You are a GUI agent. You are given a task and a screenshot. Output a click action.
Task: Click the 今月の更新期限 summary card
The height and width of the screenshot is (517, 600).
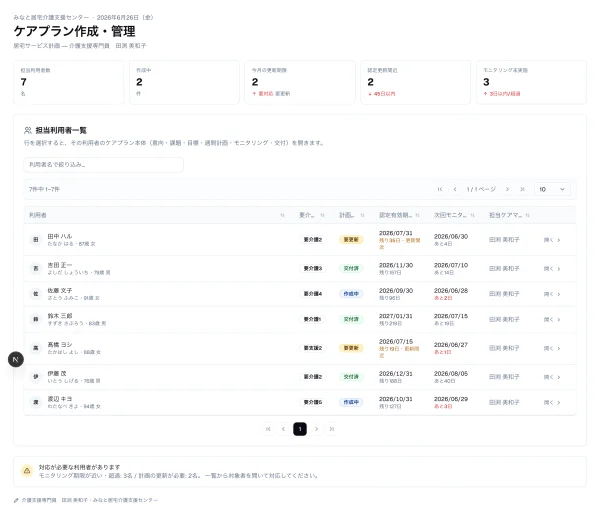point(300,82)
